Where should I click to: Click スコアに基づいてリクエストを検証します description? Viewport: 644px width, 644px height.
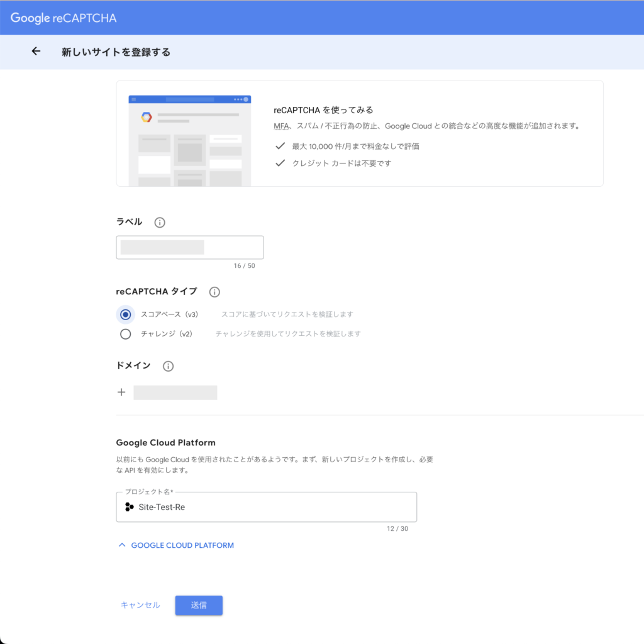point(287,314)
